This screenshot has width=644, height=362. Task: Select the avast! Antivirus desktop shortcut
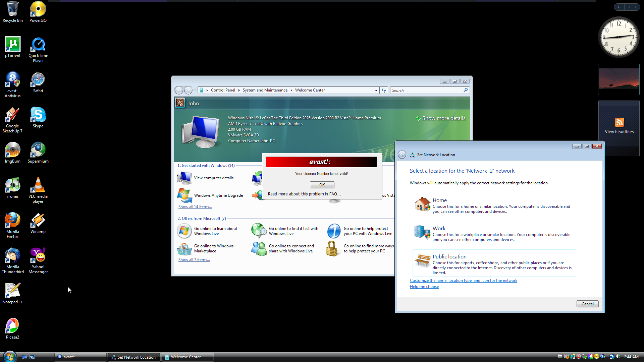coord(13,85)
